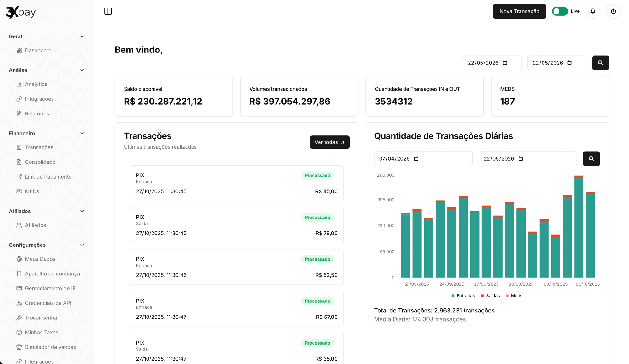Click the first 22/05/2026 date field
The width and height of the screenshot is (629, 364).
pyautogui.click(x=492, y=63)
